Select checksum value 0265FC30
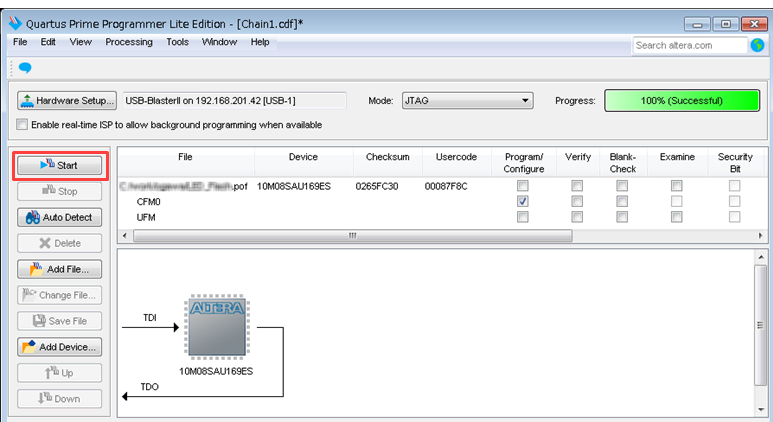The height and width of the screenshot is (422, 773). 377,186
